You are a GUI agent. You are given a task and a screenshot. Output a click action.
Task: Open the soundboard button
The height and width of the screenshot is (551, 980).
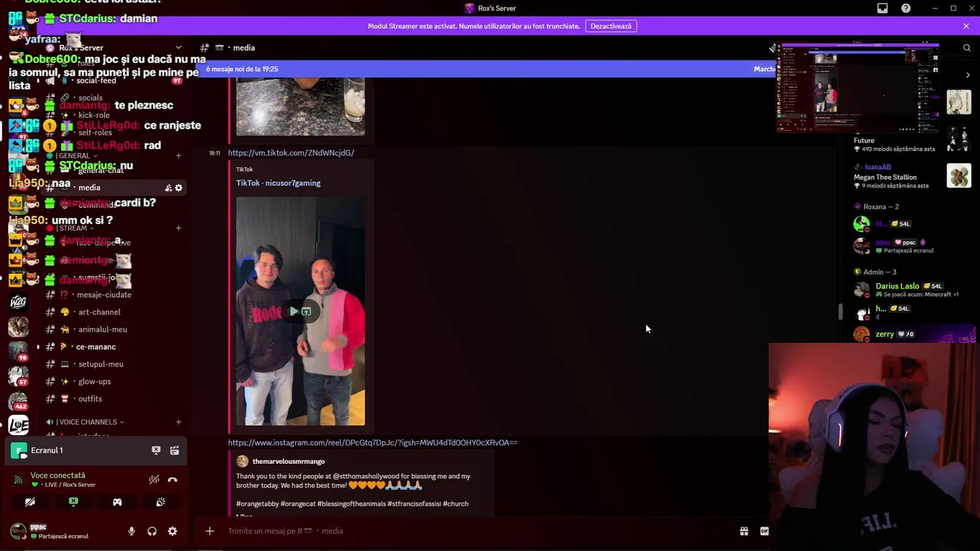point(161,502)
